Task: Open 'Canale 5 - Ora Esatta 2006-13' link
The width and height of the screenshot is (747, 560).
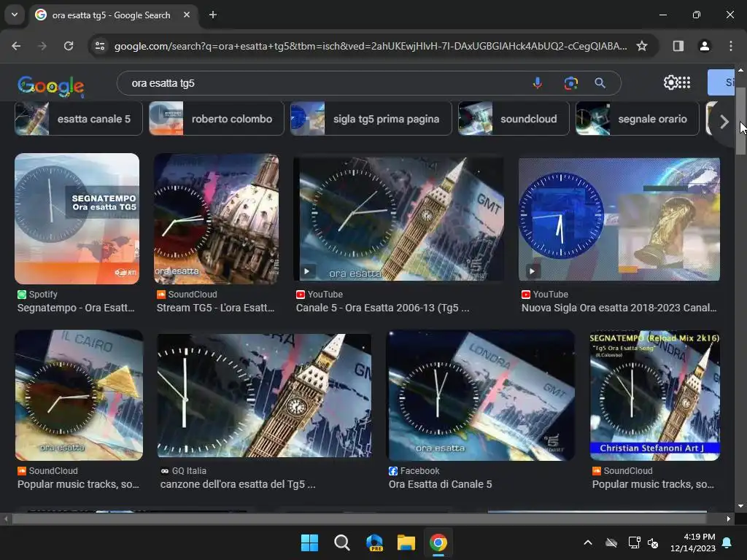Action: click(382, 308)
